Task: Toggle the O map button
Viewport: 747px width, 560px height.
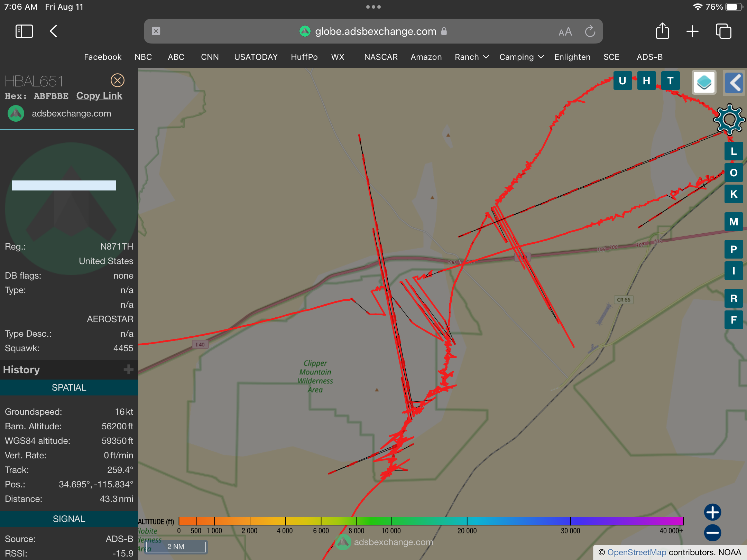Action: pos(734,173)
